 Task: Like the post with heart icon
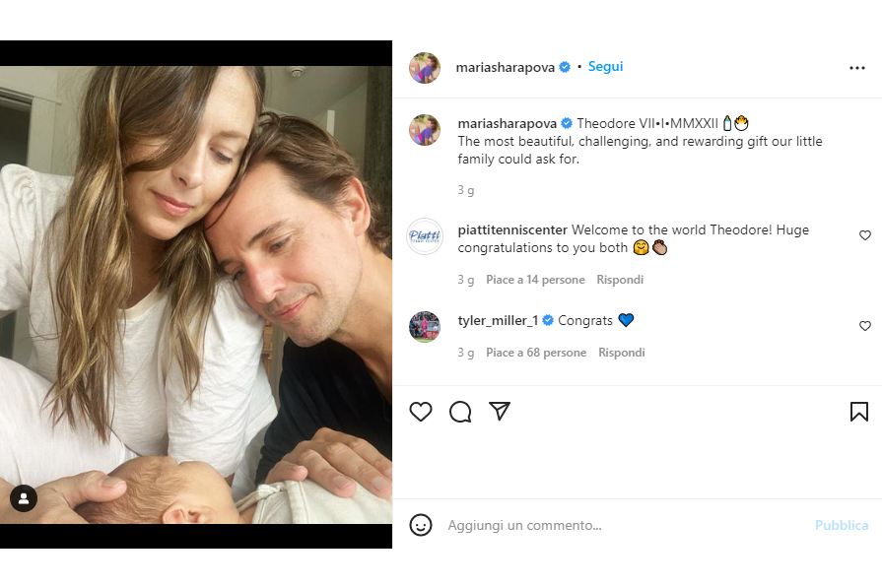[x=421, y=412]
